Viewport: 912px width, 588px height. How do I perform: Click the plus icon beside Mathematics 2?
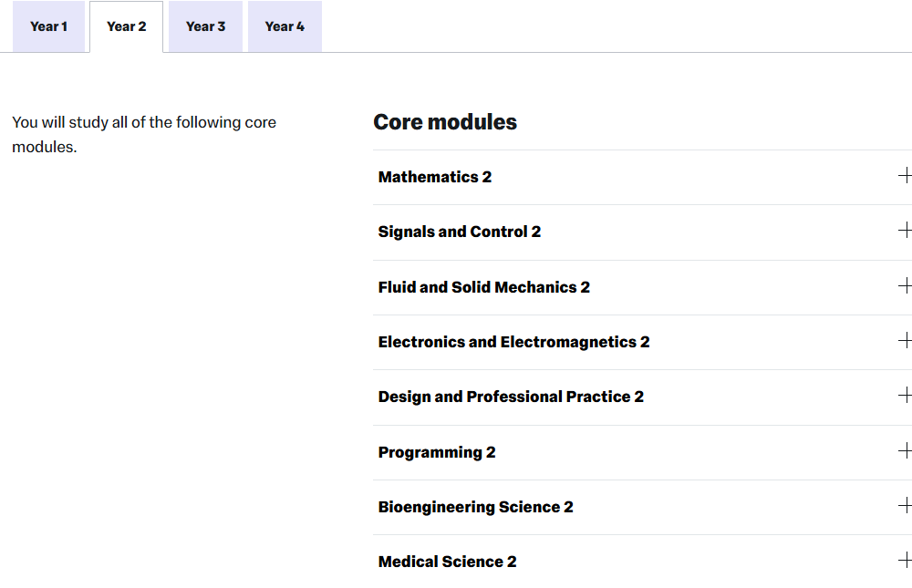pos(905,176)
